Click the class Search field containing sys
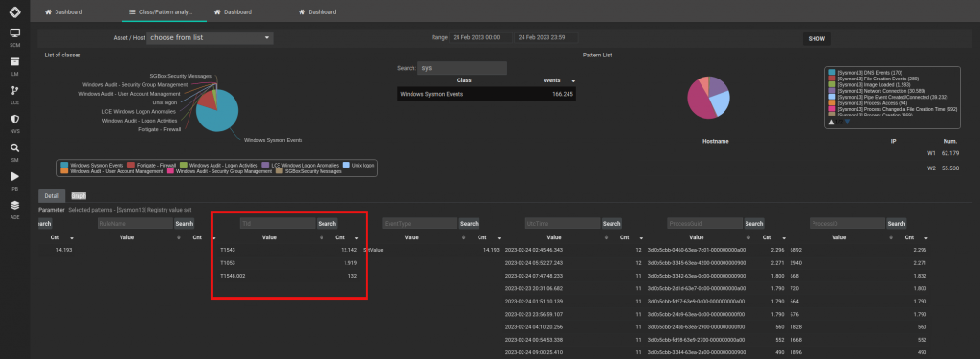 pyautogui.click(x=462, y=68)
